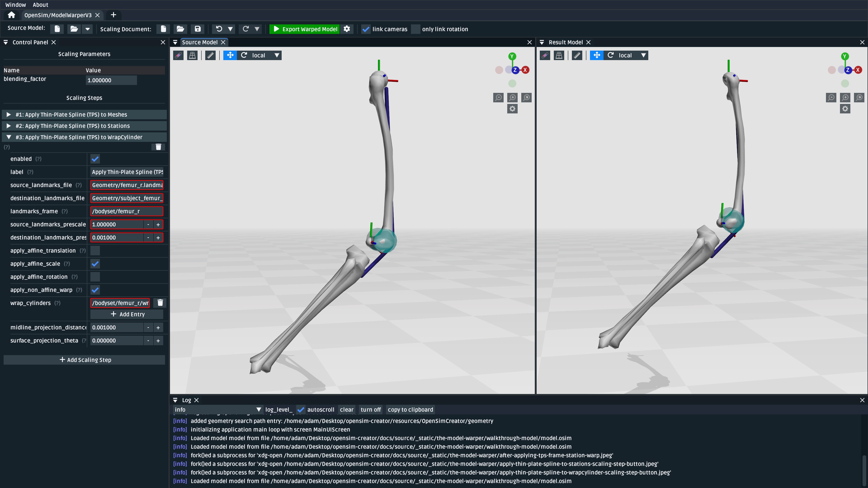Expand step #1 TPS to Meshes

(84, 115)
